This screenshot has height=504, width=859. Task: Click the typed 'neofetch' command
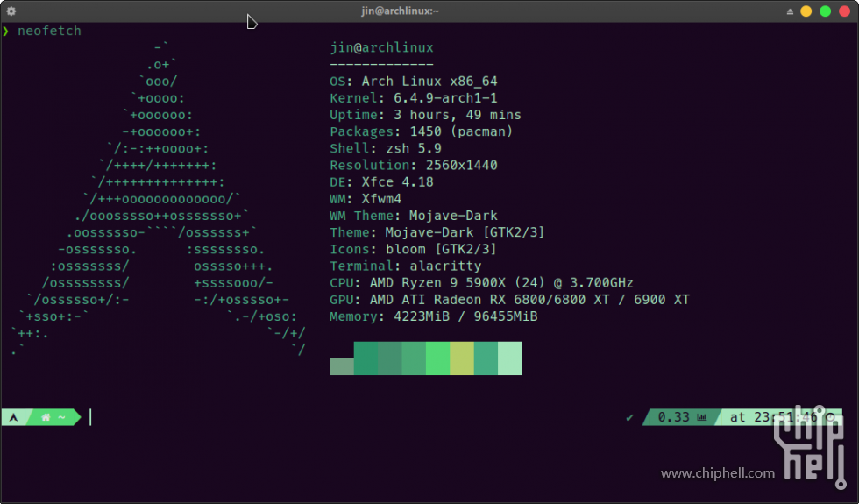point(49,32)
